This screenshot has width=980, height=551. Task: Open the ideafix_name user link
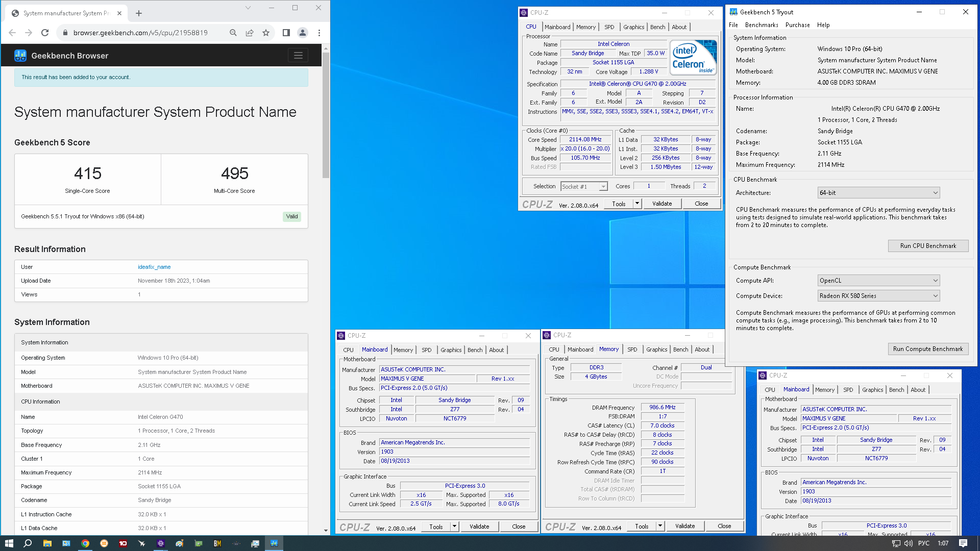[154, 267]
